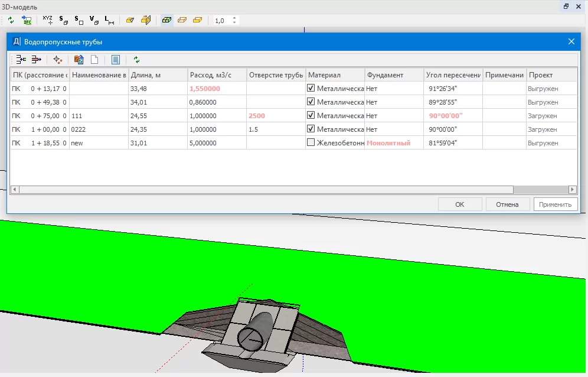Select the XYZ coordinates measurement tool

tap(48, 20)
